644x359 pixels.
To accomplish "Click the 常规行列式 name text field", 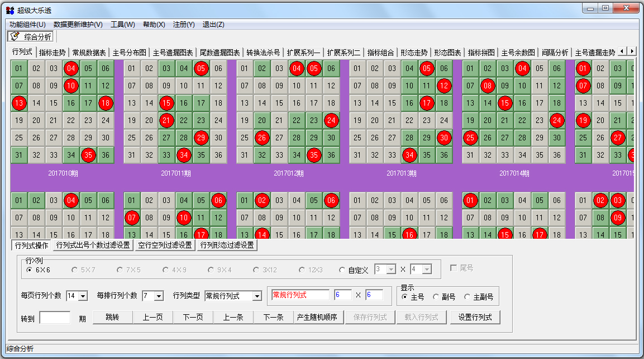I will (x=300, y=295).
